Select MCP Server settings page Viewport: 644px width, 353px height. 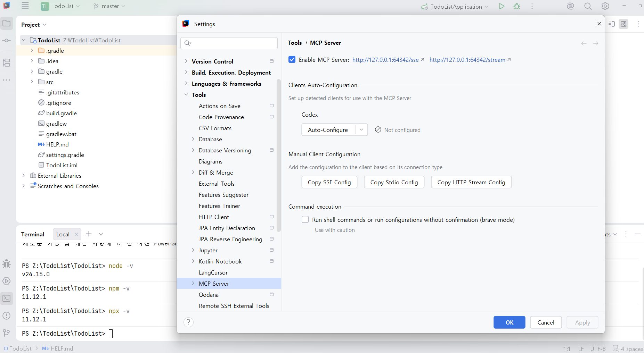pos(229,284)
